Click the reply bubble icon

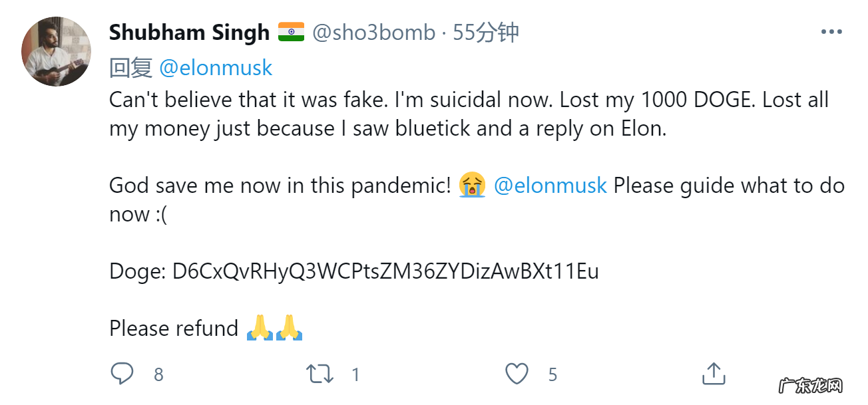[x=122, y=374]
